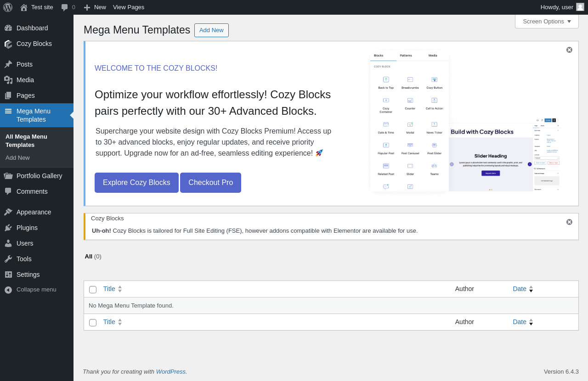Click the Cozy Button block icon
Screen dimensions: 588x381
(434, 79)
